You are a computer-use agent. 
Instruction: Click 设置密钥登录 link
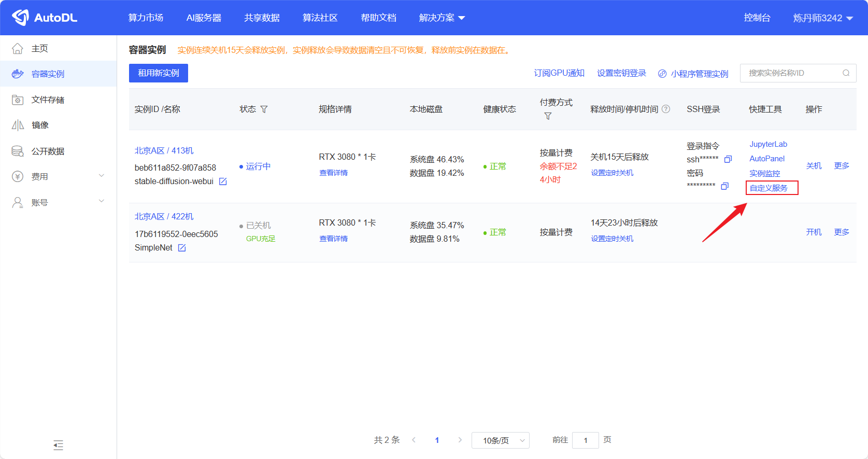pyautogui.click(x=621, y=73)
